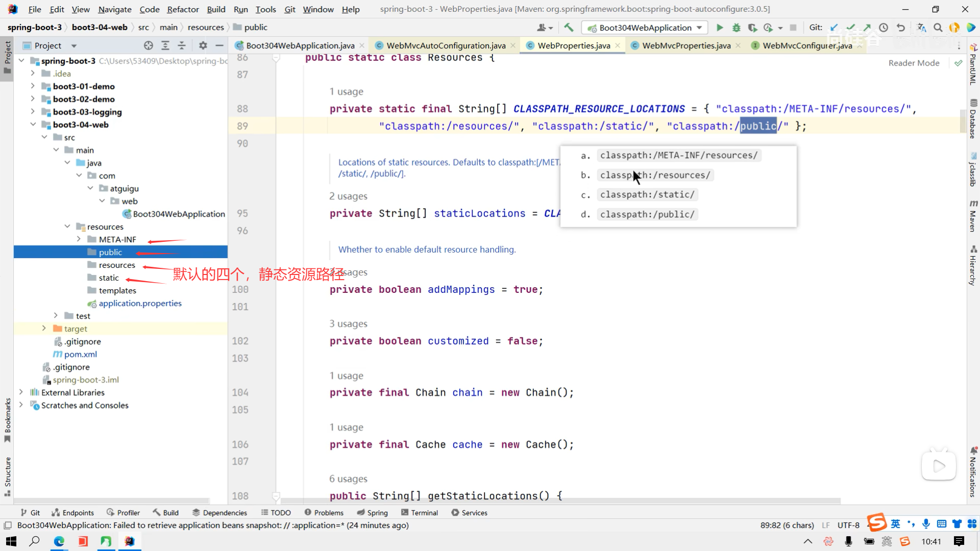Open the Terminal tool window button
This screenshot has width=980, height=551.
tap(420, 513)
